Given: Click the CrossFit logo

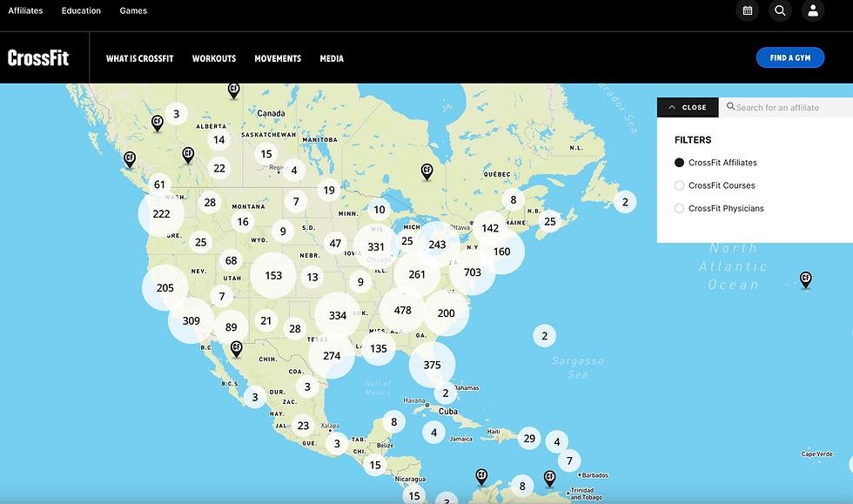Looking at the screenshot, I should (38, 57).
